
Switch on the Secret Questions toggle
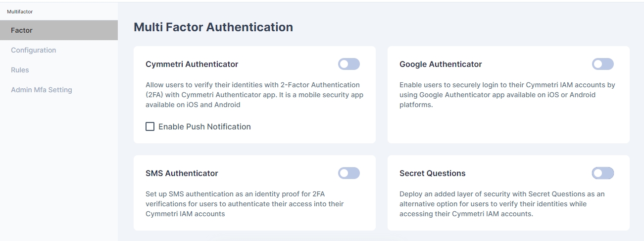click(602, 173)
